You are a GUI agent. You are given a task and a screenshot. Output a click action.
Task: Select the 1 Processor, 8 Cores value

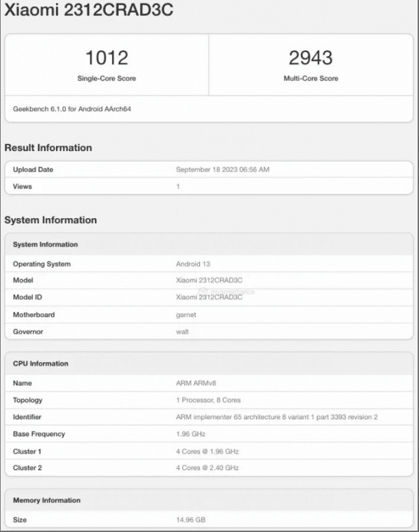(208, 400)
